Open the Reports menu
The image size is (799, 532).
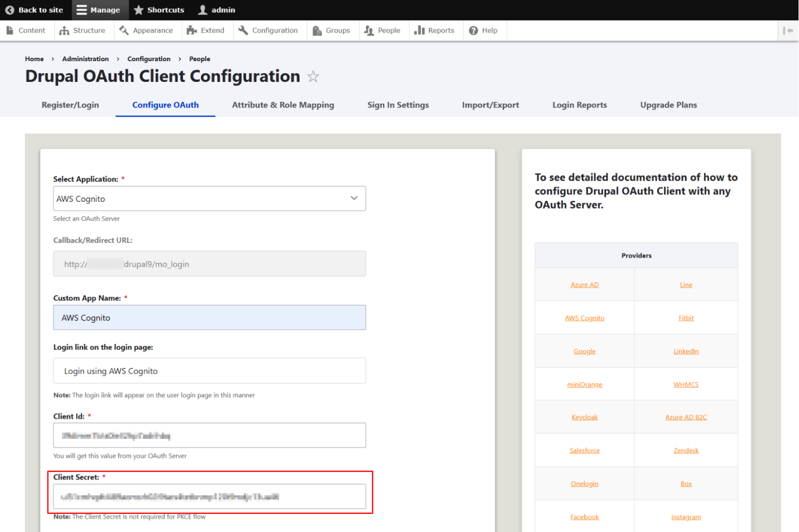point(434,31)
